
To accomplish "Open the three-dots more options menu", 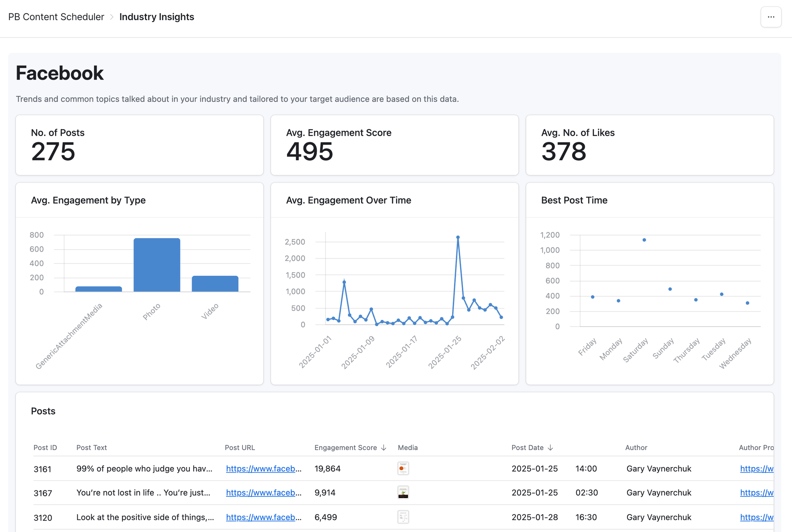I will pos(771,17).
